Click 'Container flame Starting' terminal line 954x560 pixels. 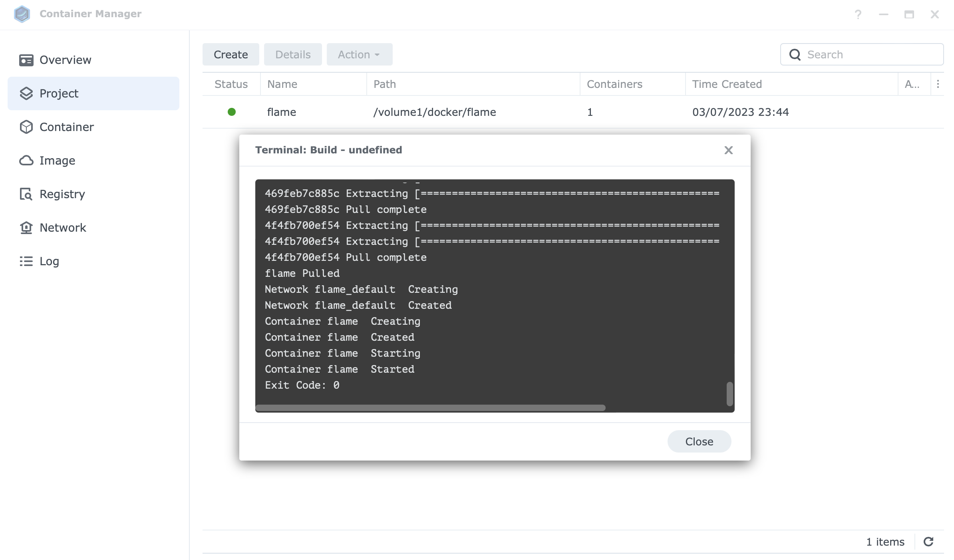(343, 353)
